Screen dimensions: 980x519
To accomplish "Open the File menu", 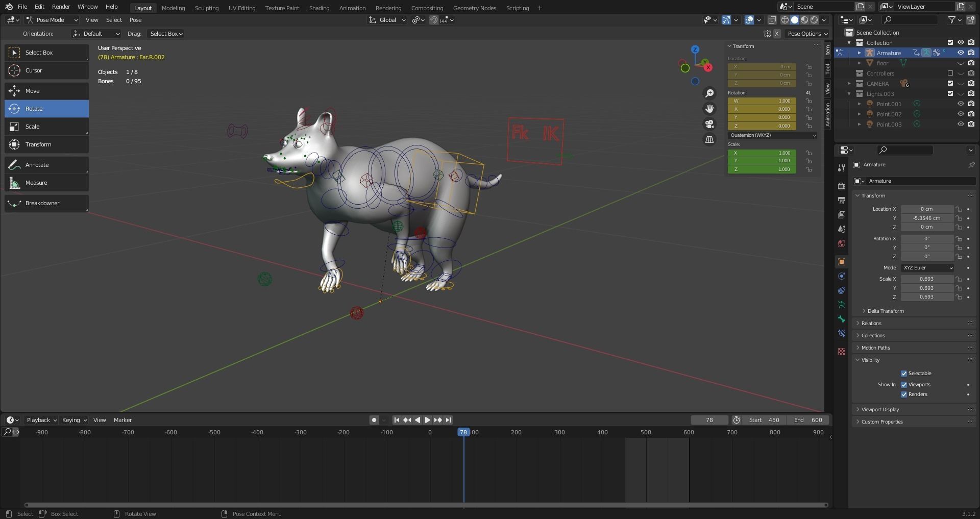I will (22, 7).
